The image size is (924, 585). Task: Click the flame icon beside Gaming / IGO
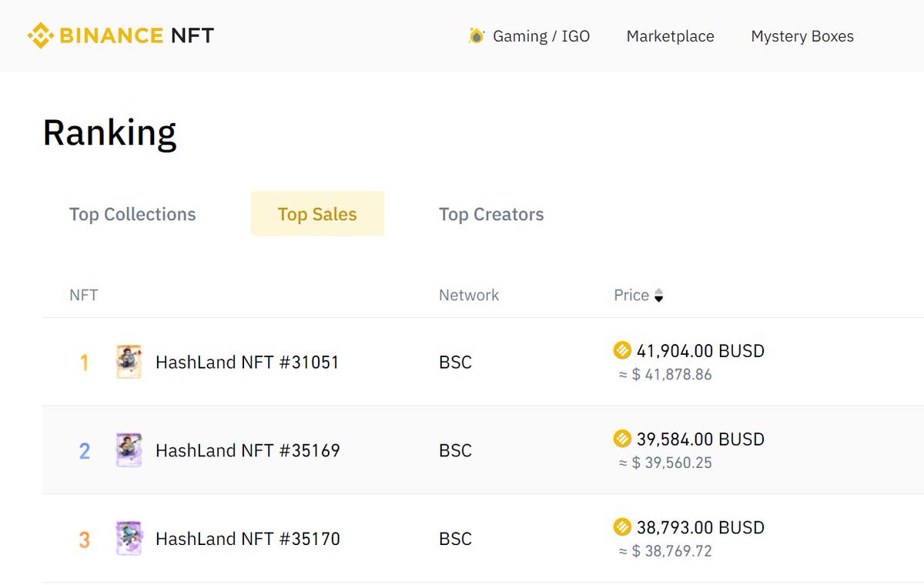477,35
